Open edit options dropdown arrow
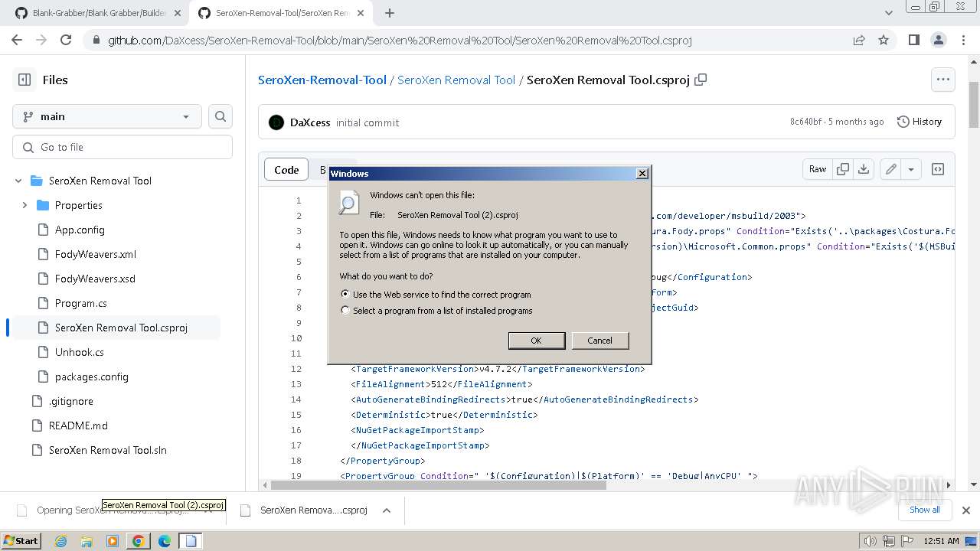Viewport: 980px width, 551px height. pyautogui.click(x=910, y=169)
